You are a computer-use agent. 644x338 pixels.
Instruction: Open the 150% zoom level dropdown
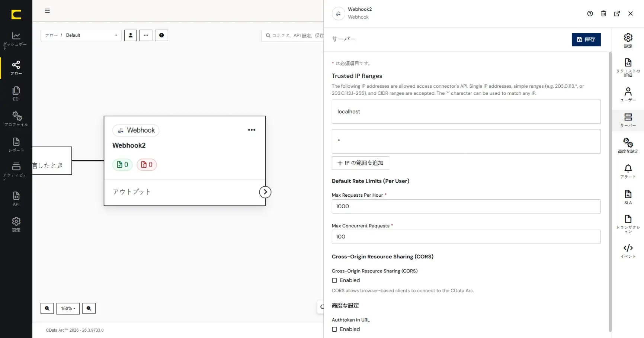click(68, 308)
